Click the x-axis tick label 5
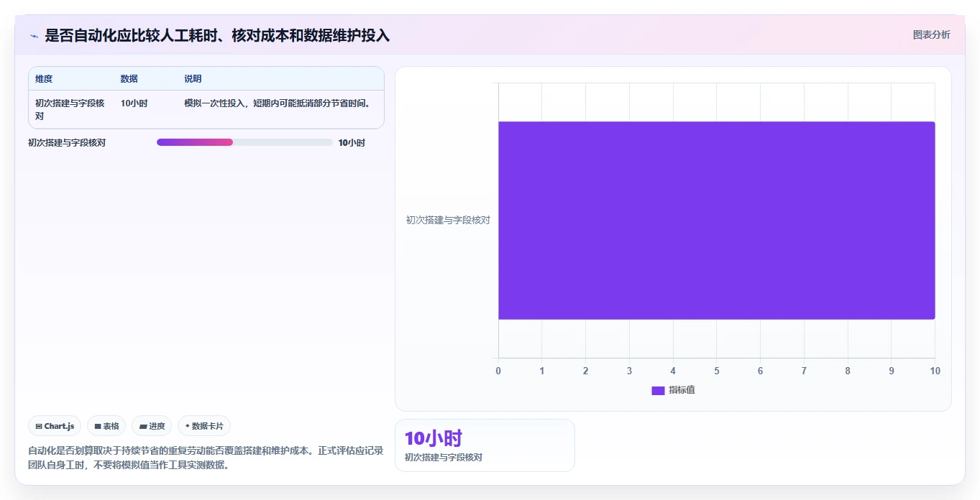This screenshot has height=500, width=980. click(717, 371)
